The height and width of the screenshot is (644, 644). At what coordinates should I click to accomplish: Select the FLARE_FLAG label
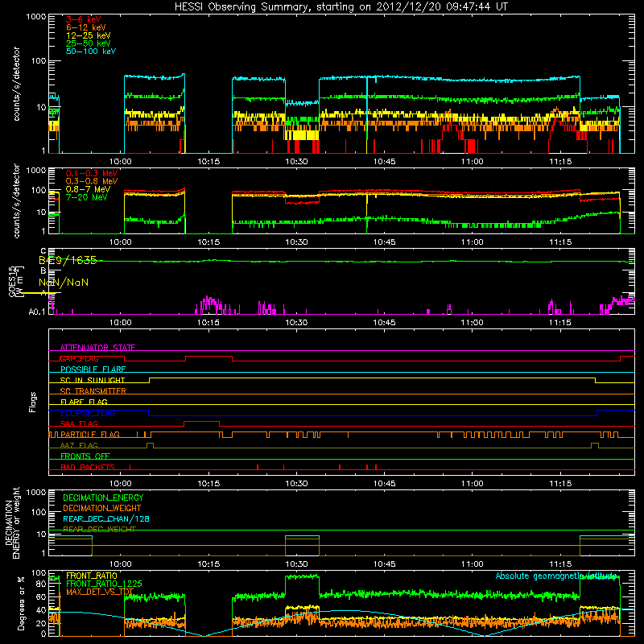[84, 402]
